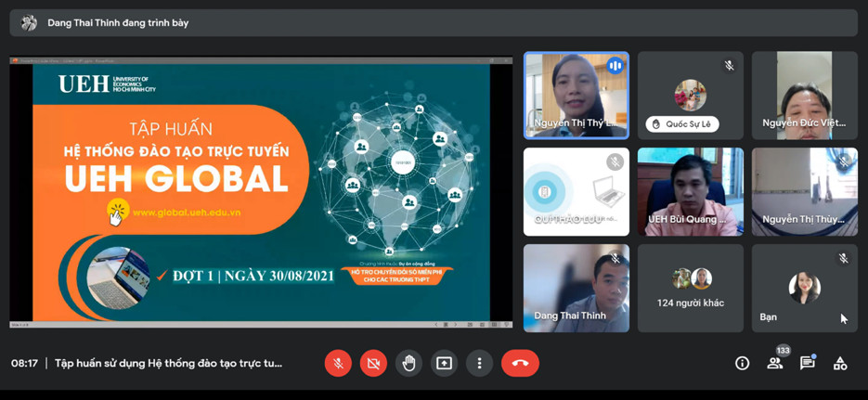Select the UEH Bùi Quang participant tile
The image size is (868, 400).
690,191
